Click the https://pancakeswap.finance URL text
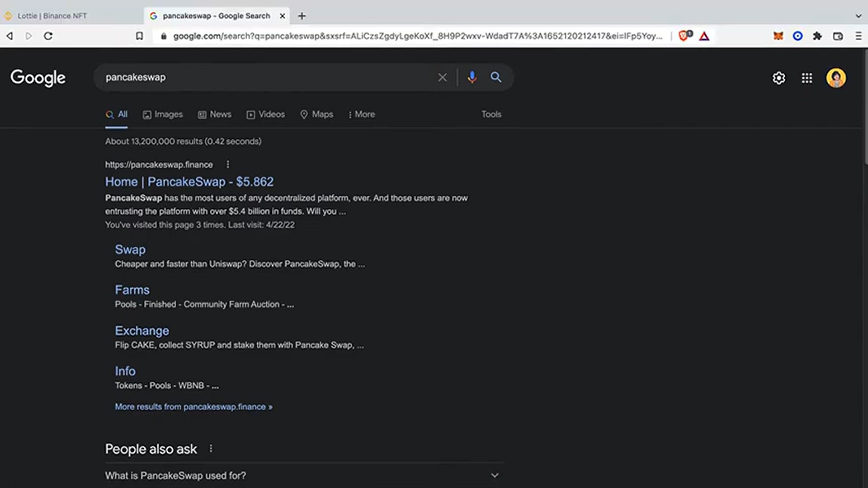The height and width of the screenshot is (488, 868). tap(159, 165)
